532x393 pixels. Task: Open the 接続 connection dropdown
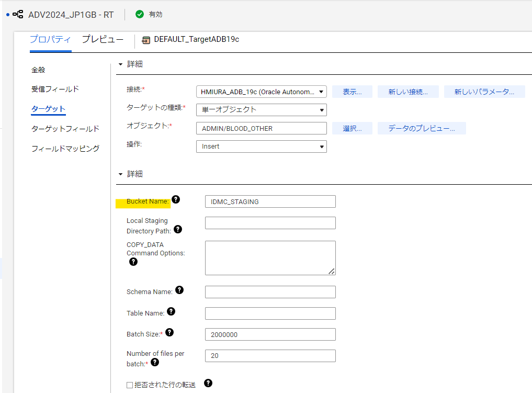coord(261,92)
